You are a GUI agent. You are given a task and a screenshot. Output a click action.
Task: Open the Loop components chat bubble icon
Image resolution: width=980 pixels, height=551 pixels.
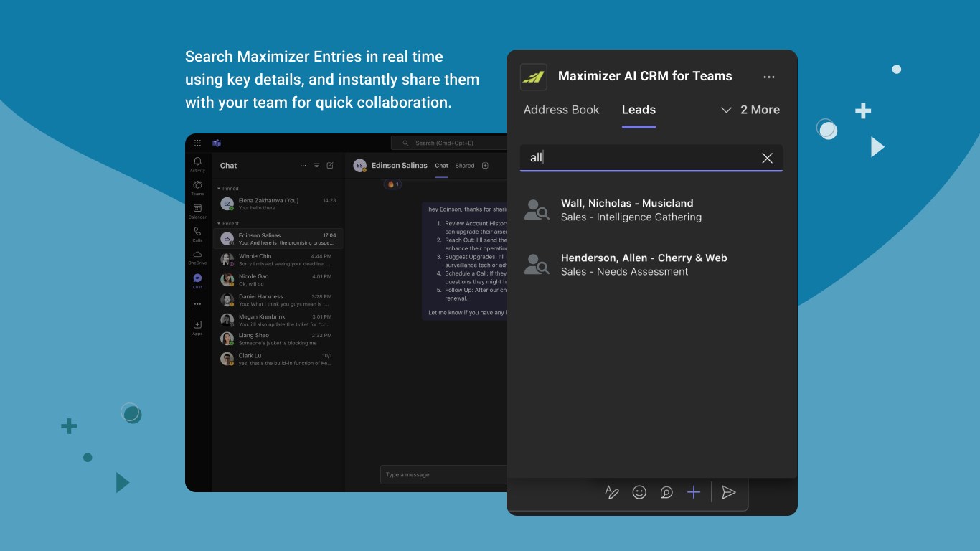click(x=666, y=492)
